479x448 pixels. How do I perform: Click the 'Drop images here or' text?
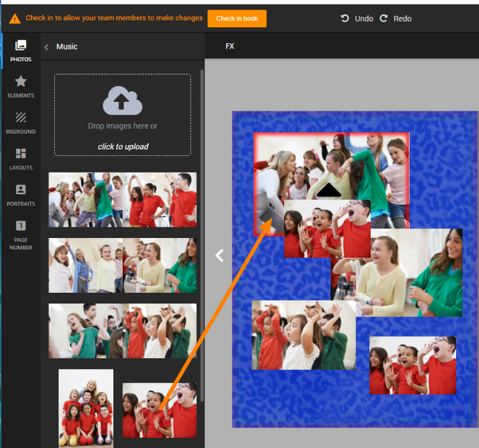pos(122,126)
